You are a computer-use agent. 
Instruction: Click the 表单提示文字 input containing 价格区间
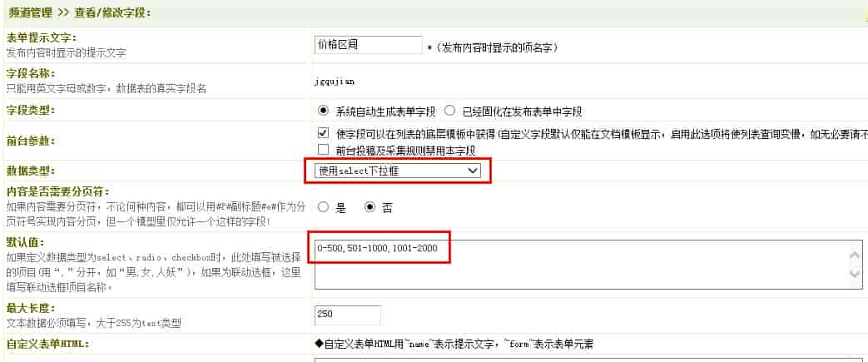368,46
